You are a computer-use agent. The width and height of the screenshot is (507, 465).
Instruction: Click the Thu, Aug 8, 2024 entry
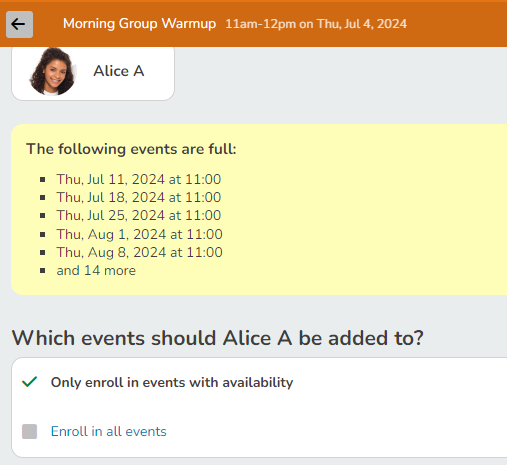pos(139,252)
